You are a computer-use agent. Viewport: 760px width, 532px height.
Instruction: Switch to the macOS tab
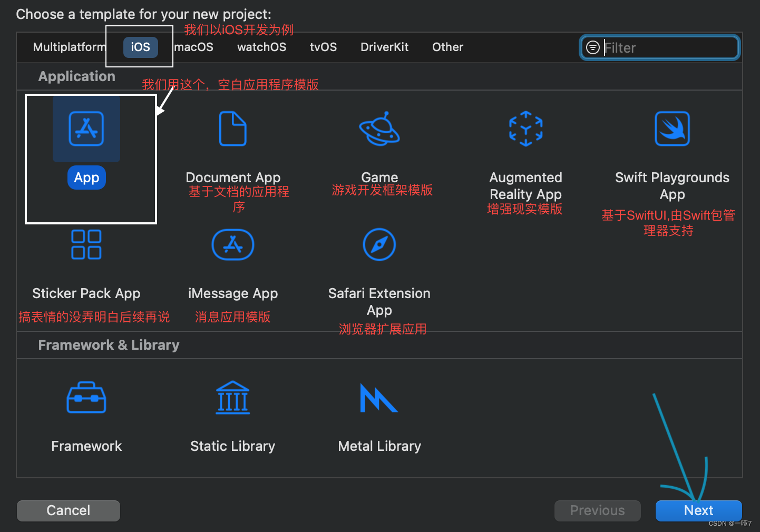click(x=193, y=47)
